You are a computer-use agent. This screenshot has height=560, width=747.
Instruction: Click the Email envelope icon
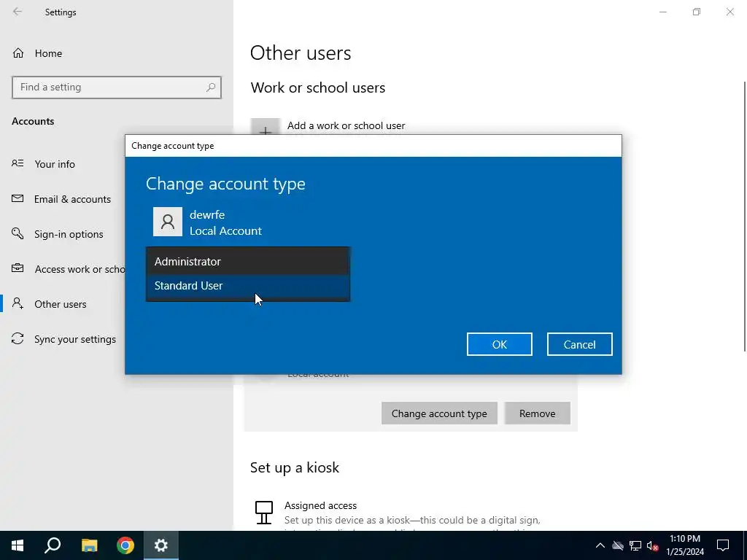[18, 198]
